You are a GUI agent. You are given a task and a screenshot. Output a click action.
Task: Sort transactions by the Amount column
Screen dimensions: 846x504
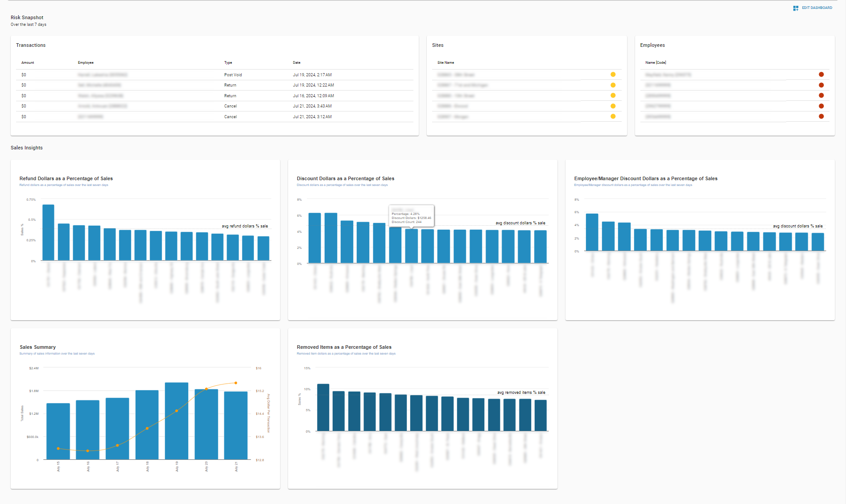[27, 62]
